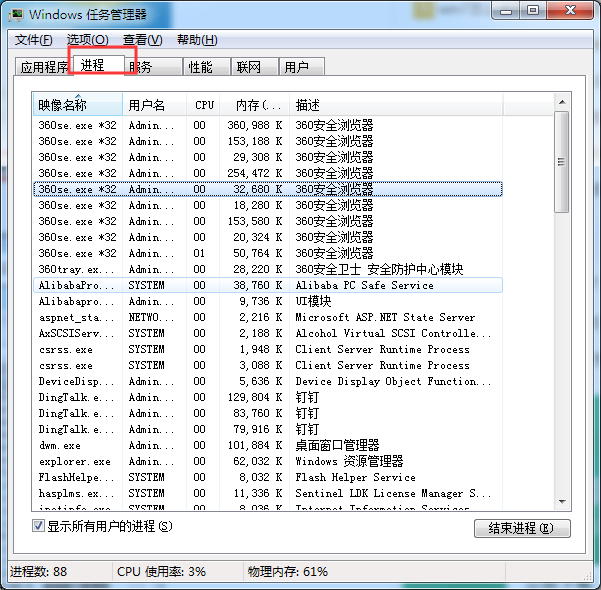Select 360se.exe row with 20,324 K
The height and width of the screenshot is (590, 601).
coord(268,237)
